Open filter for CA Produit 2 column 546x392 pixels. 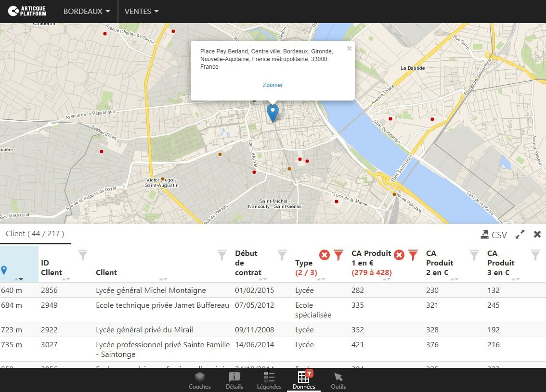(x=474, y=255)
